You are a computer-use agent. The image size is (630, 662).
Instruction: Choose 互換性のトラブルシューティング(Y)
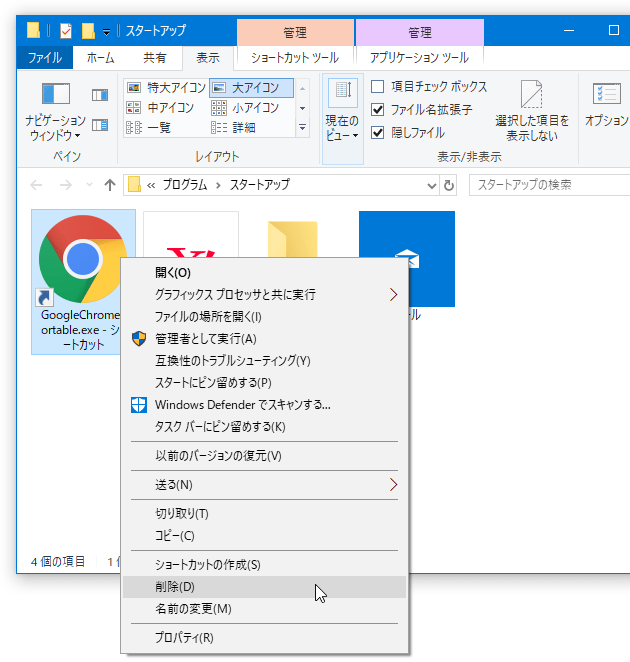click(265, 361)
